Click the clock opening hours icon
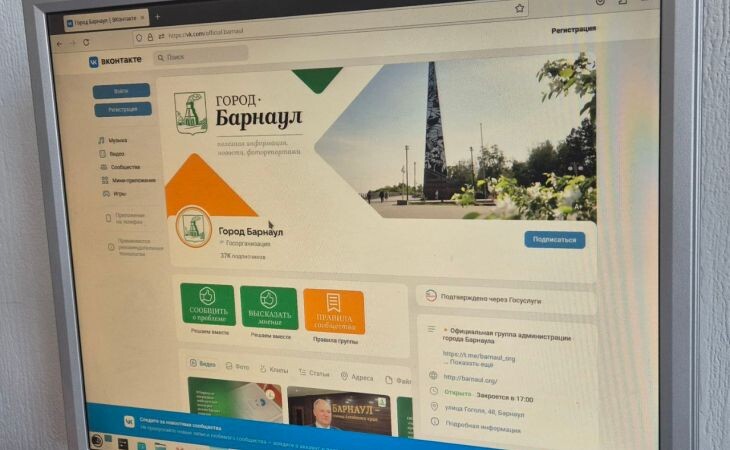This screenshot has width=730, height=450. 433,391
